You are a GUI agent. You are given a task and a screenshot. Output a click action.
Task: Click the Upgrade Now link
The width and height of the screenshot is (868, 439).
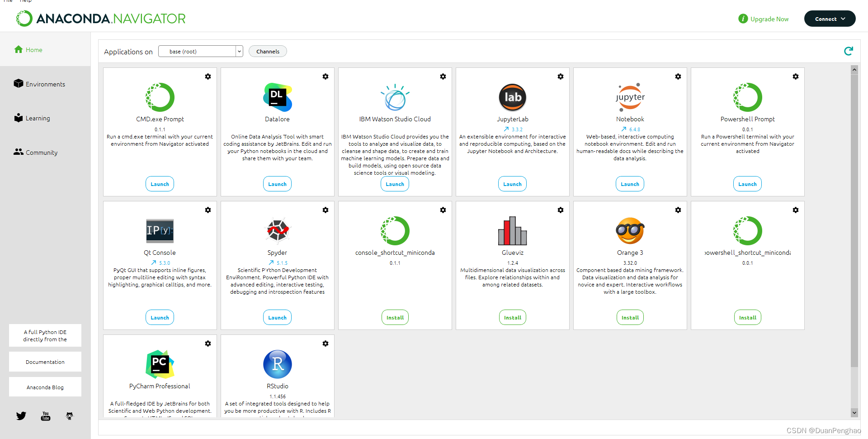click(769, 19)
